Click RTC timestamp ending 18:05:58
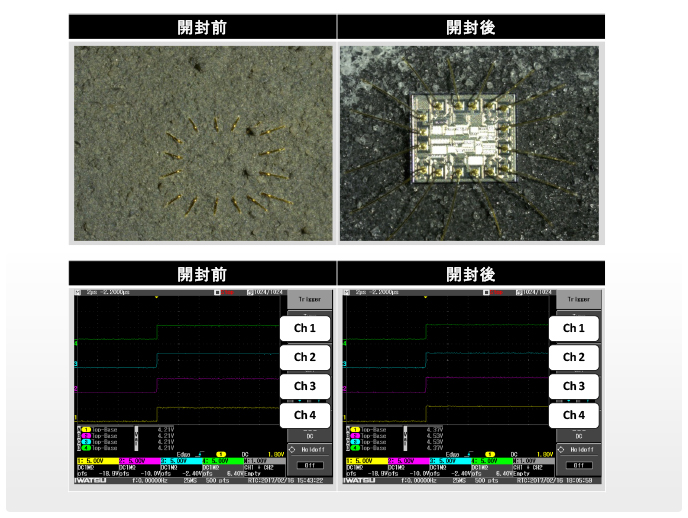 555,481
